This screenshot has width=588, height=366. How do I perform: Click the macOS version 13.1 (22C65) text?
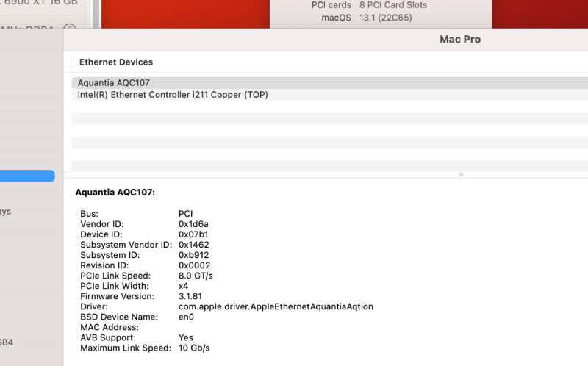(x=385, y=18)
